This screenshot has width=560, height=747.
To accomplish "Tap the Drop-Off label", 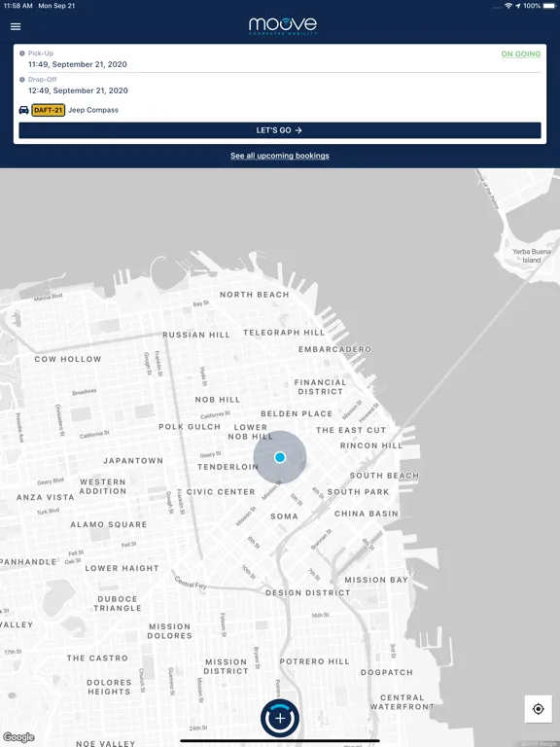I will point(43,80).
